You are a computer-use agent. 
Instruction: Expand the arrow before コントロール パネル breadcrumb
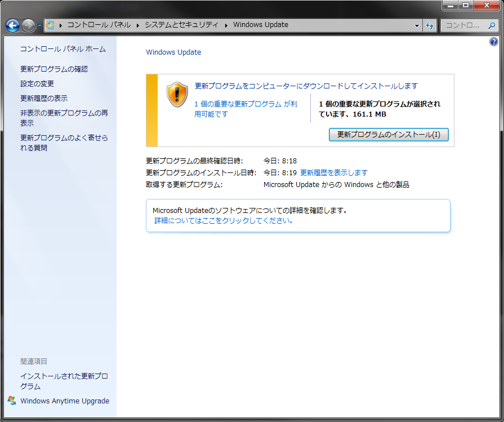60,25
